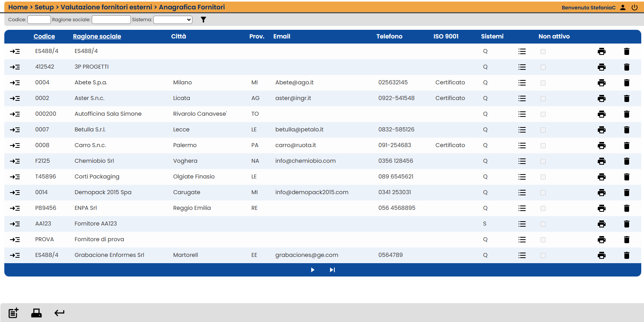Click email grabaciones@ge.com
644x322 pixels.
pos(307,255)
